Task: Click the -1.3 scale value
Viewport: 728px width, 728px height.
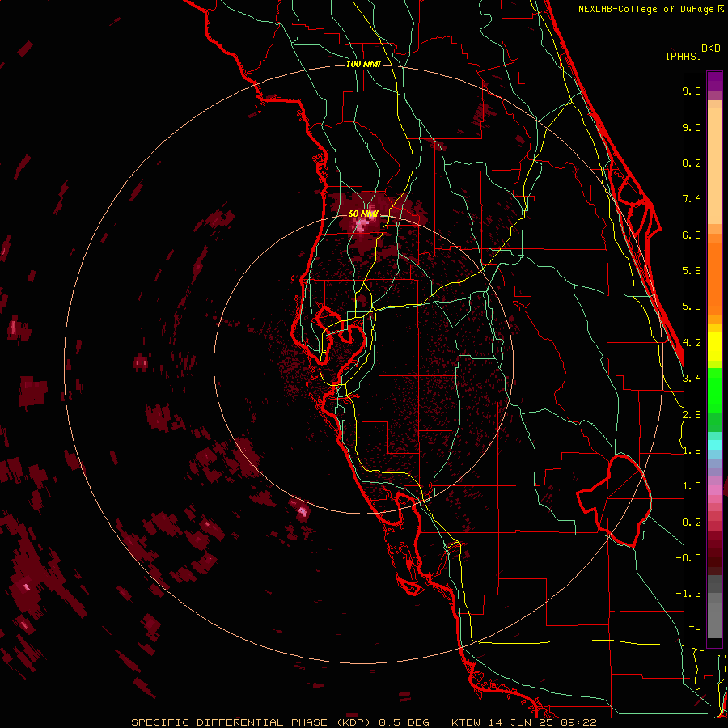Action: pyautogui.click(x=688, y=594)
